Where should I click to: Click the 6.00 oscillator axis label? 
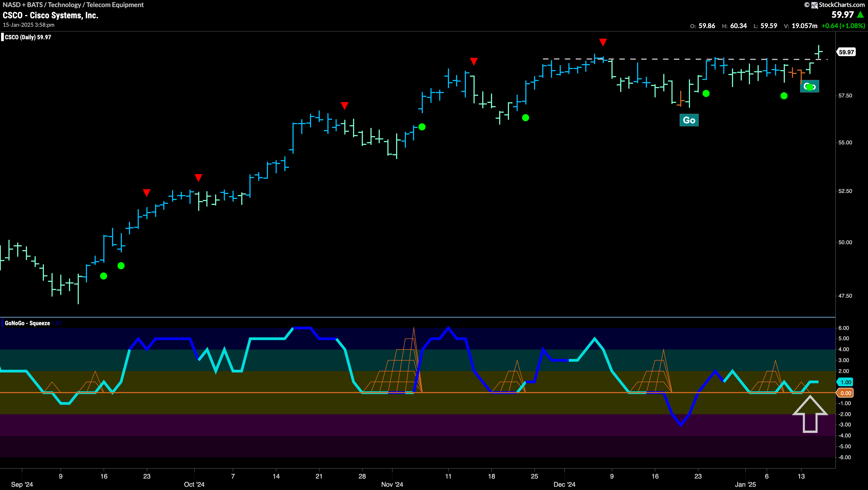(x=844, y=328)
